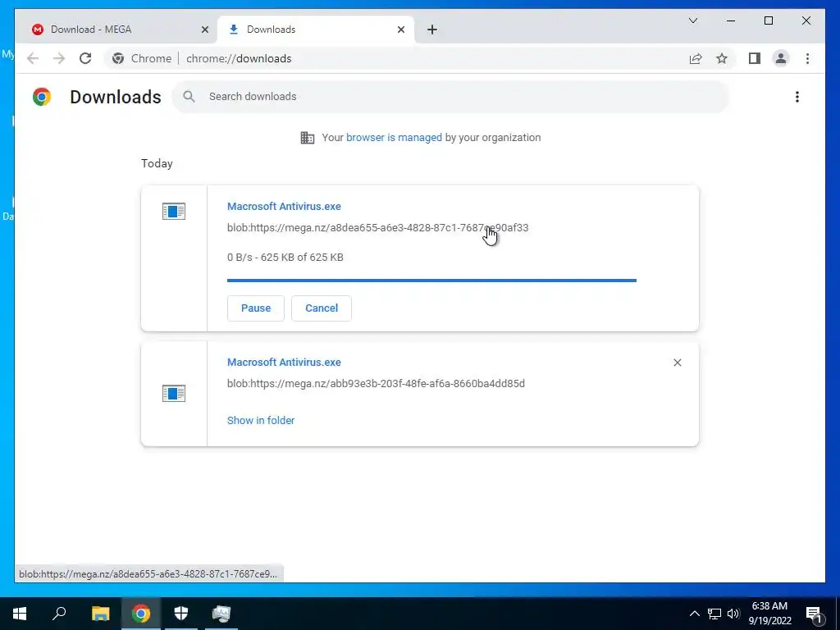The width and height of the screenshot is (840, 630).
Task: Click the file icon of completed download
Action: 174,393
